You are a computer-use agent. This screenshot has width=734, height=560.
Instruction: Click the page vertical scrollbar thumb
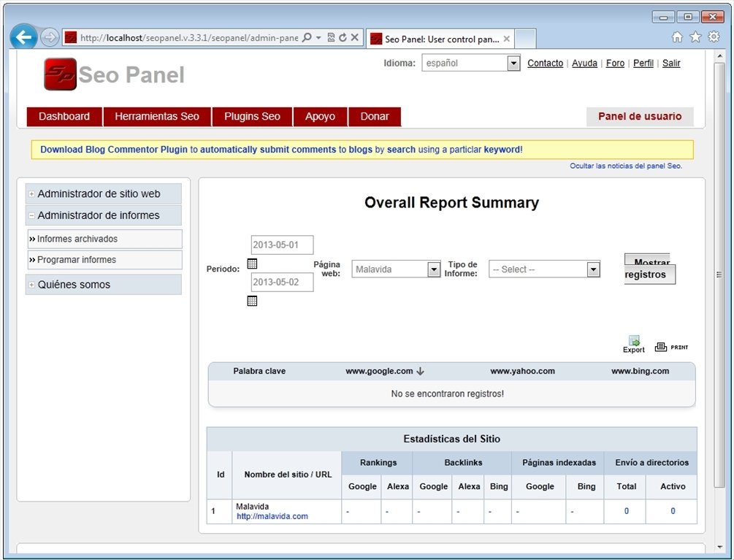pyautogui.click(x=719, y=275)
